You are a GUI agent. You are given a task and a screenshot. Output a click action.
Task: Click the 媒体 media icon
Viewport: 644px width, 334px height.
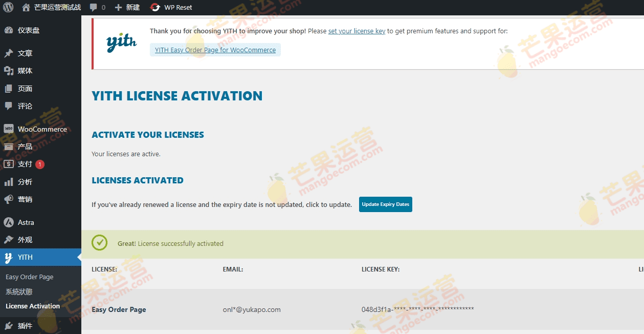point(9,71)
